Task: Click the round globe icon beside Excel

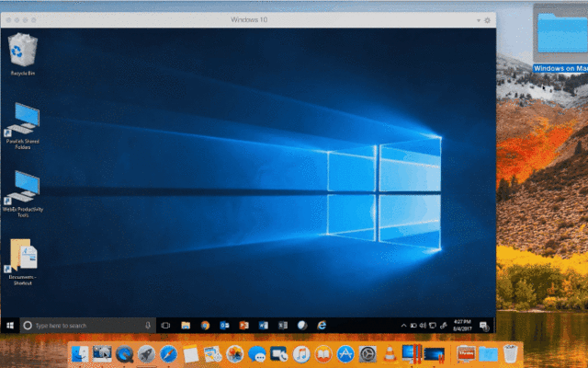Action: click(x=302, y=326)
